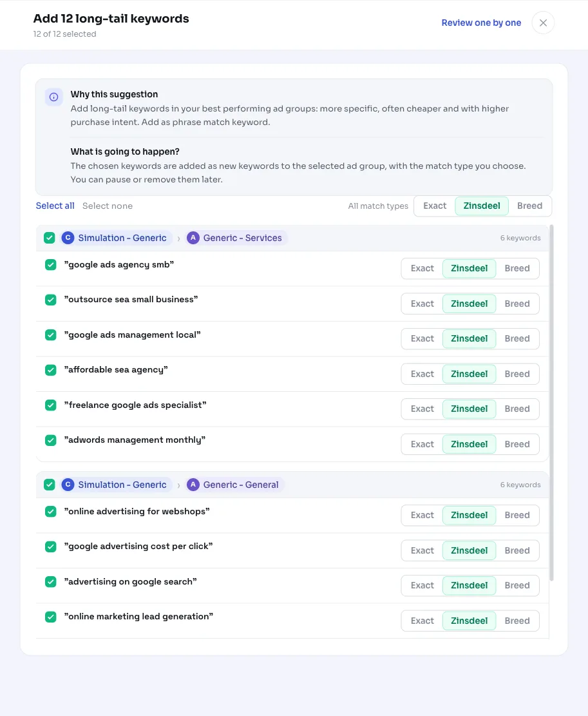Viewport: 588px width, 716px height.
Task: Choose Breed for "freelance google ads specialist"
Action: point(517,409)
